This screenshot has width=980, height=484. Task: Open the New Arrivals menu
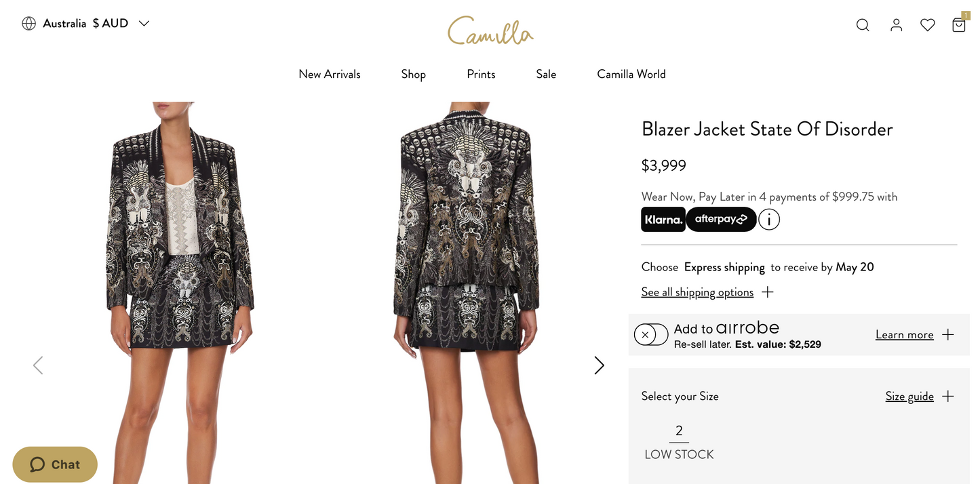(330, 75)
